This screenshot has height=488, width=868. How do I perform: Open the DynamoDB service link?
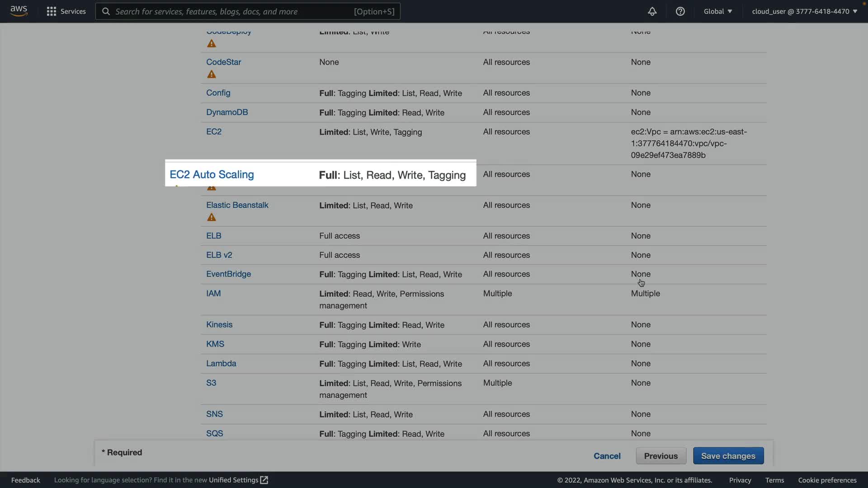point(227,112)
